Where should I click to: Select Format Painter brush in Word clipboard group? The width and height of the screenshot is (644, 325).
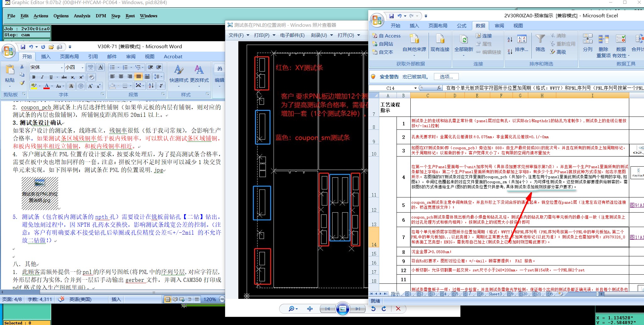pyautogui.click(x=22, y=83)
